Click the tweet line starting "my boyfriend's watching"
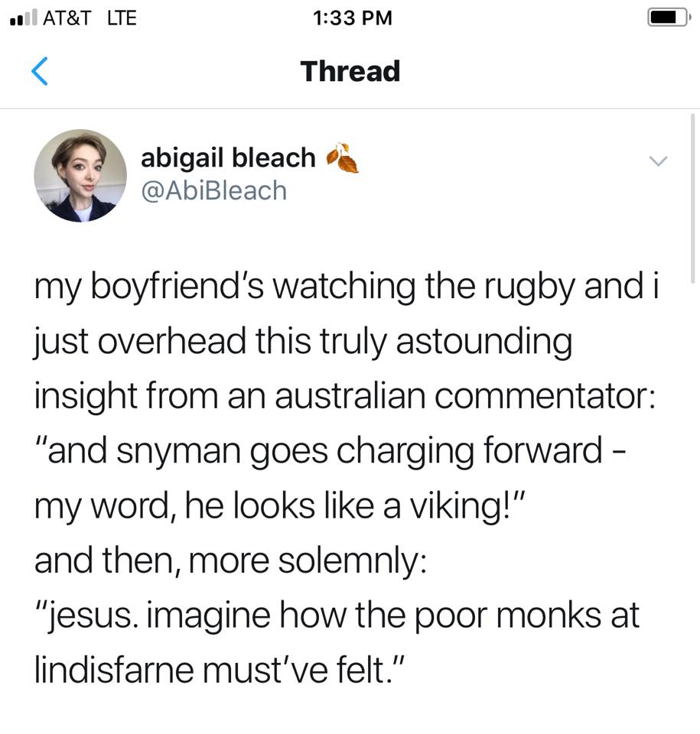 coord(346,287)
